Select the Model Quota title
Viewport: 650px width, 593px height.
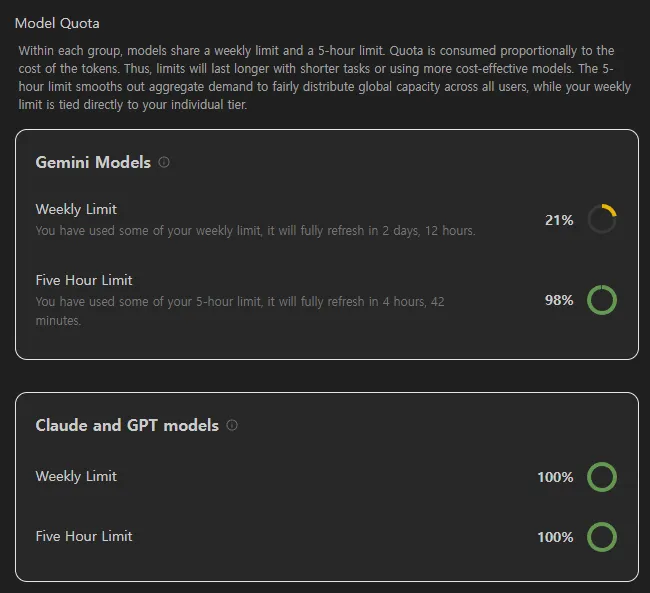(57, 23)
